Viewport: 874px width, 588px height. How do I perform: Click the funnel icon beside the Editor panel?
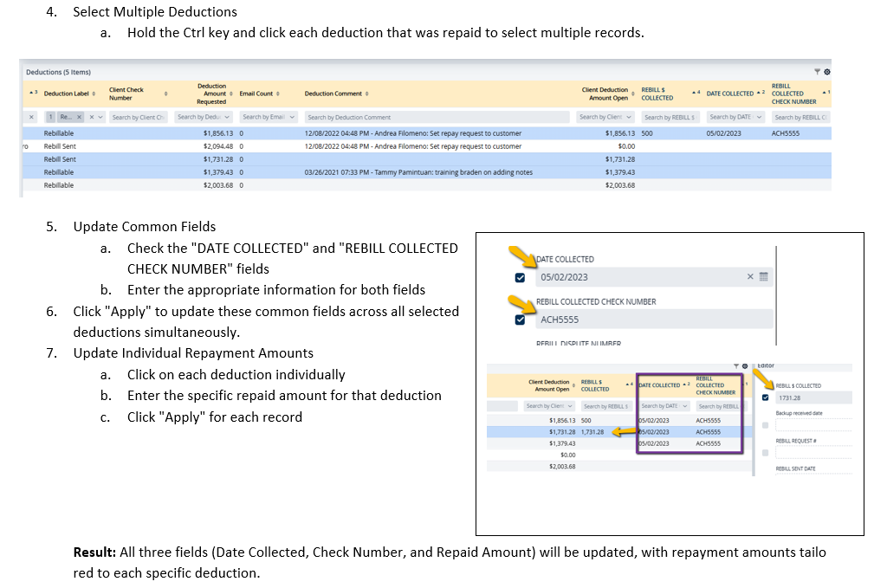pos(735,365)
